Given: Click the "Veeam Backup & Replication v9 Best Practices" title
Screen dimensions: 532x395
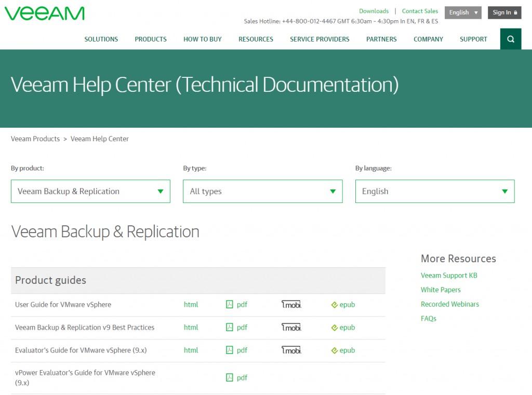Looking at the screenshot, I should click(85, 327).
